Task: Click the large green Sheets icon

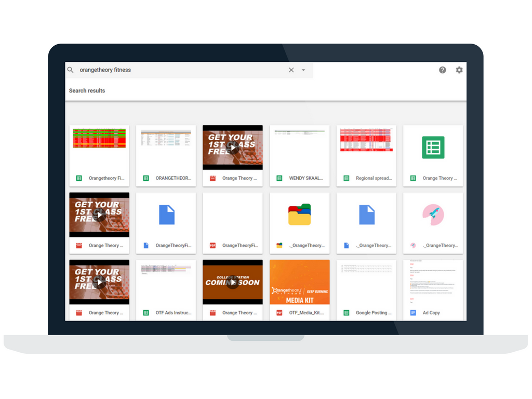Action: tap(433, 148)
